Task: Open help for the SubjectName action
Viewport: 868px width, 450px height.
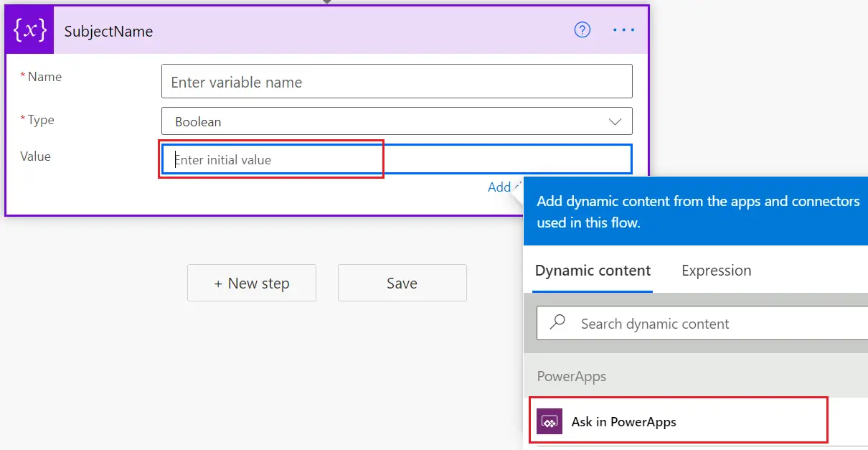Action: [x=582, y=30]
